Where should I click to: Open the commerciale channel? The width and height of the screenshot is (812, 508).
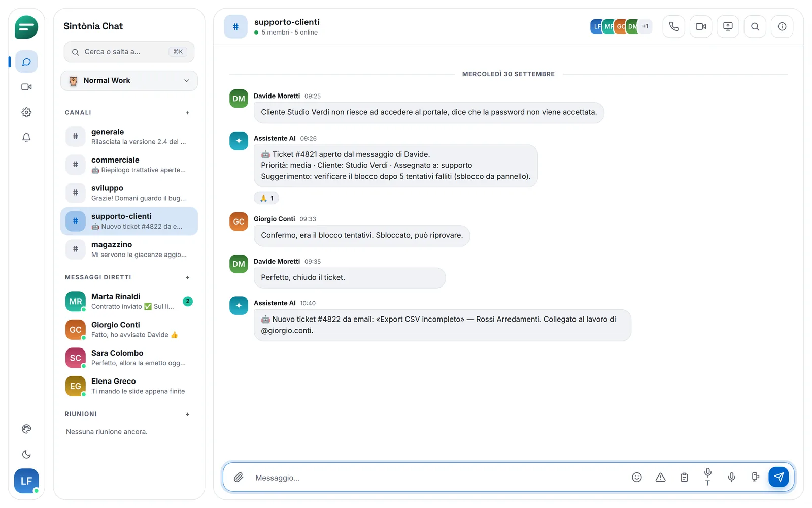pyautogui.click(x=129, y=165)
